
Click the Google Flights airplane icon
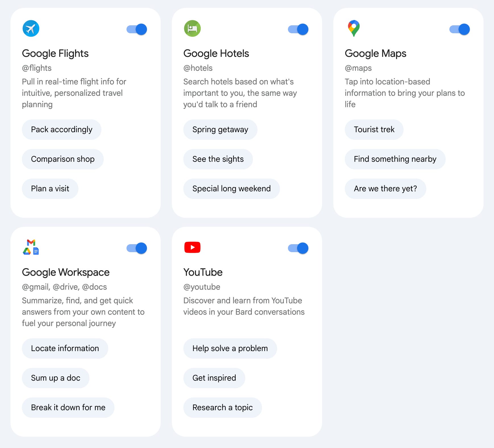pyautogui.click(x=31, y=28)
